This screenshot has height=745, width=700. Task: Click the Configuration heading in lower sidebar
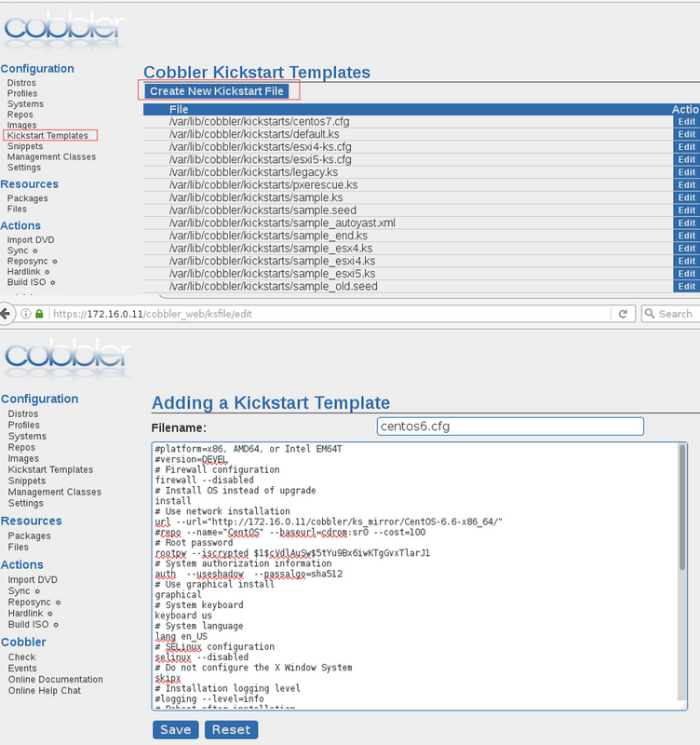click(x=39, y=399)
